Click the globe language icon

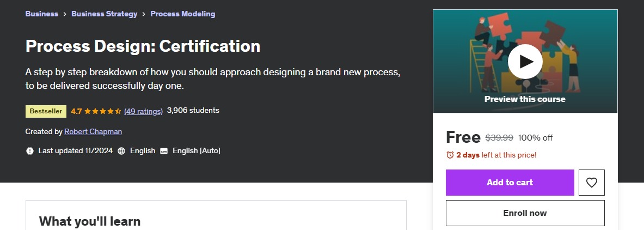pyautogui.click(x=121, y=151)
